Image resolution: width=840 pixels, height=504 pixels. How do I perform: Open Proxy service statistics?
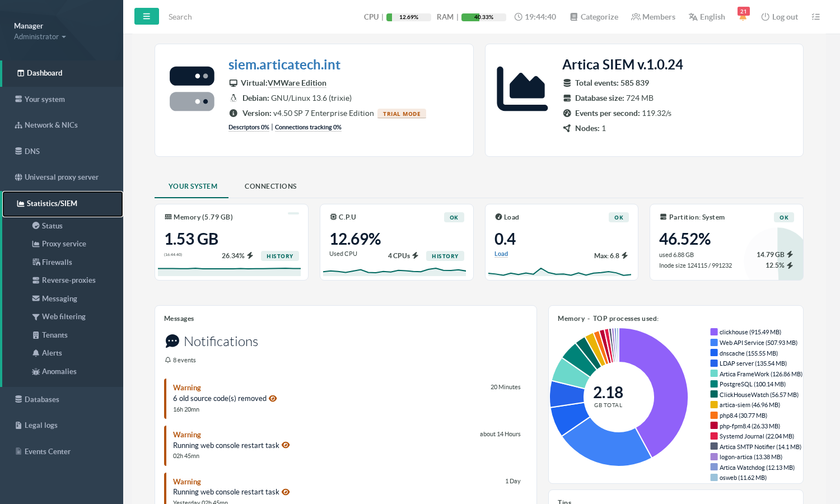[x=63, y=244]
